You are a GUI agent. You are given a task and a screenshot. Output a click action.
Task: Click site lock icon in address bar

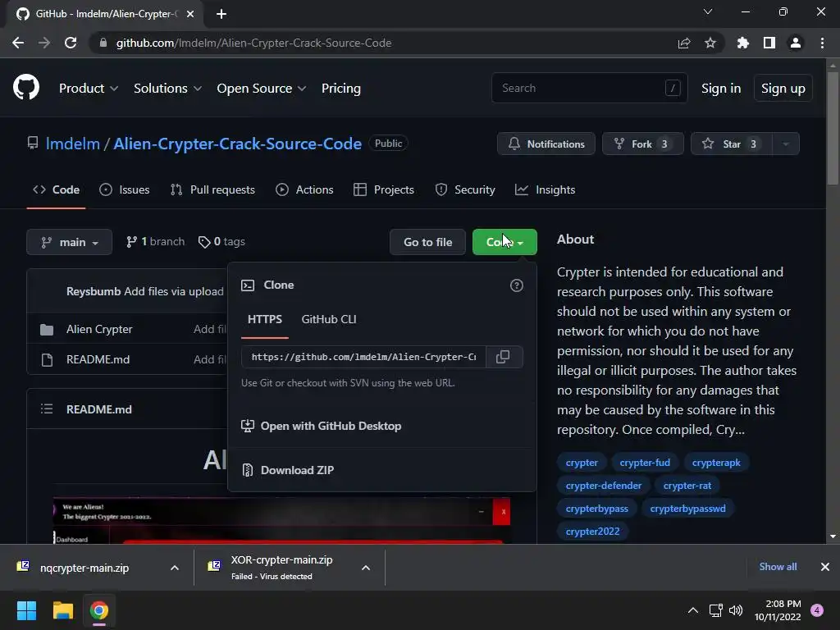click(103, 43)
